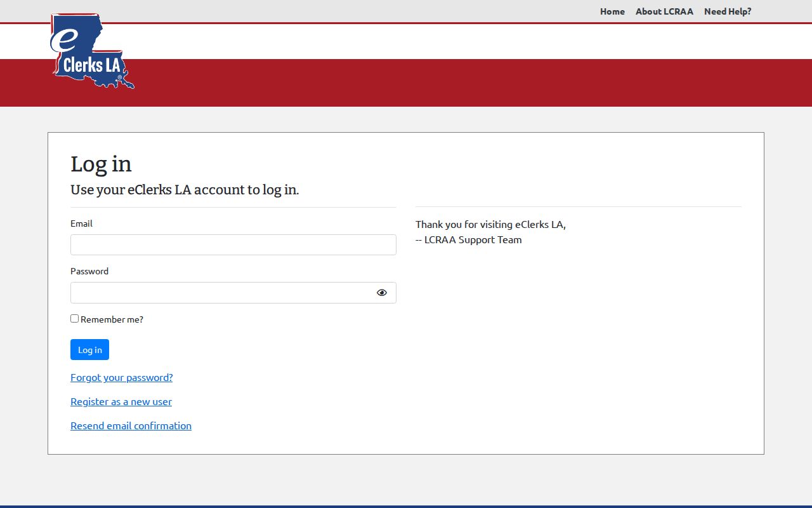Click the 'Remember me?' label text

pyautogui.click(x=112, y=319)
